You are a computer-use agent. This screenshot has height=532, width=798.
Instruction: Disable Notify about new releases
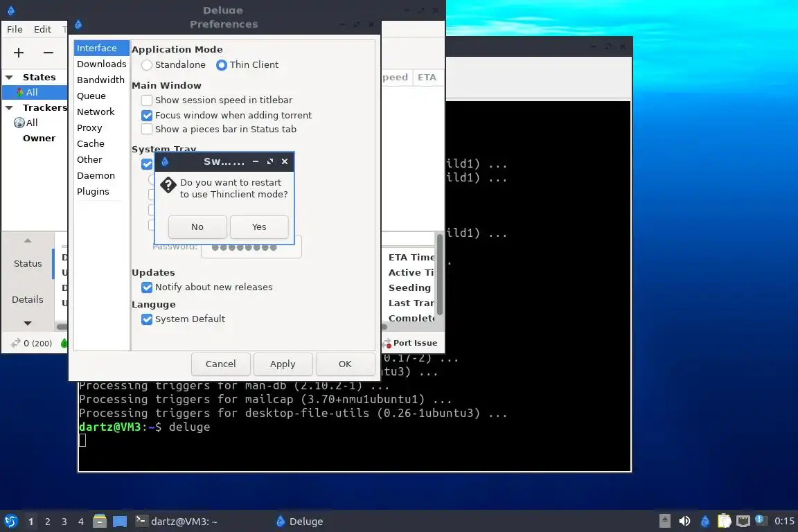147,287
